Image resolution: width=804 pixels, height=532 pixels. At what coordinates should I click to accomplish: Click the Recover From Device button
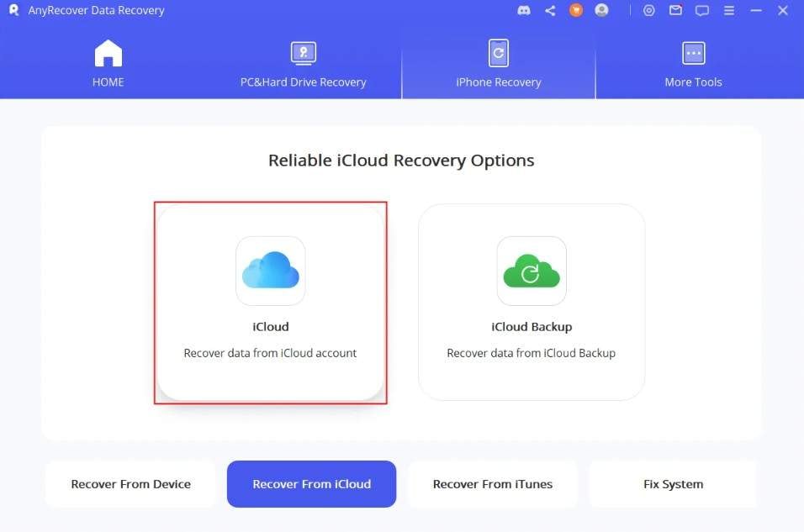click(x=130, y=484)
